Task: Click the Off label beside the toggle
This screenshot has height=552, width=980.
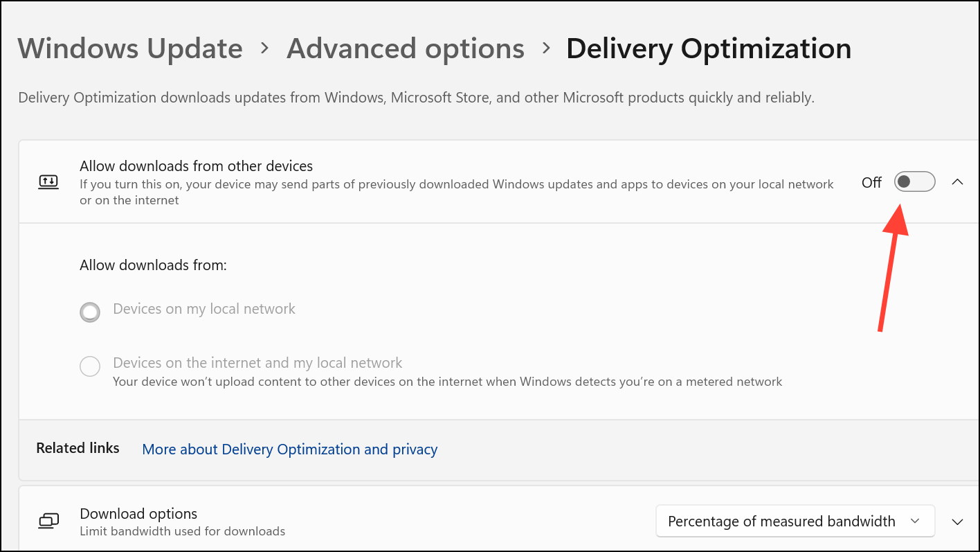Action: coord(871,182)
